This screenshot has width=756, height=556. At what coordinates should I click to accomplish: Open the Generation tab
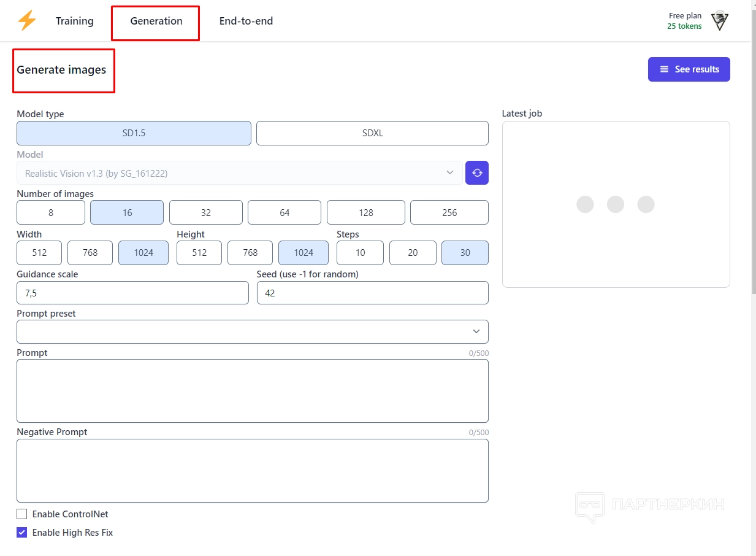click(x=156, y=21)
